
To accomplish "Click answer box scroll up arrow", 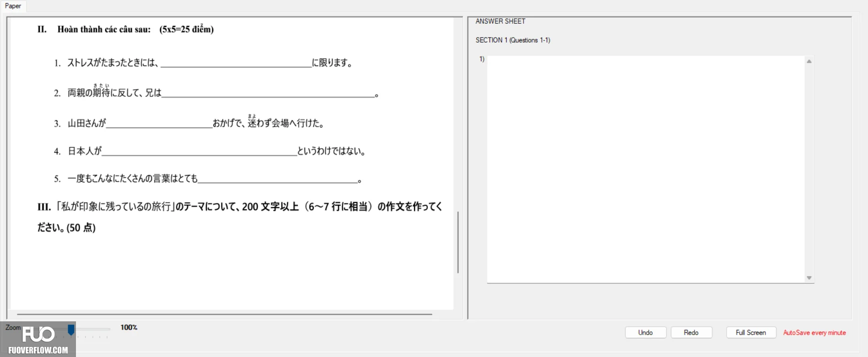I will coord(809,61).
